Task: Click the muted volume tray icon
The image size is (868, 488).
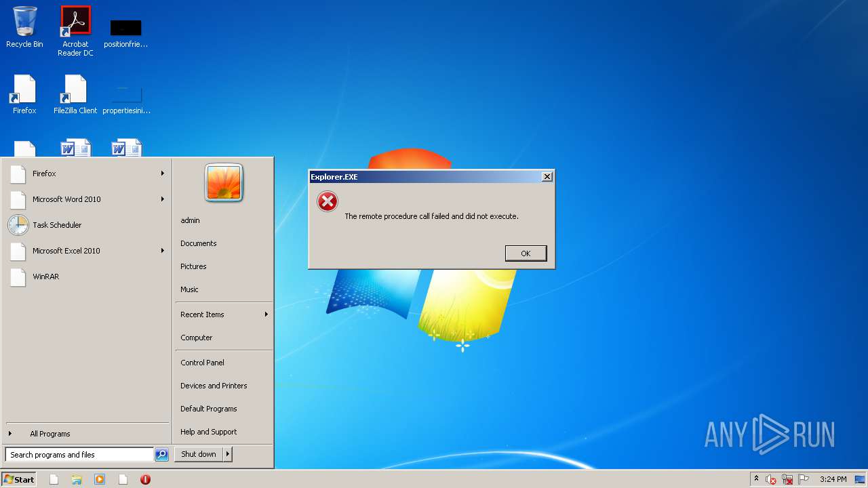Action: click(771, 479)
